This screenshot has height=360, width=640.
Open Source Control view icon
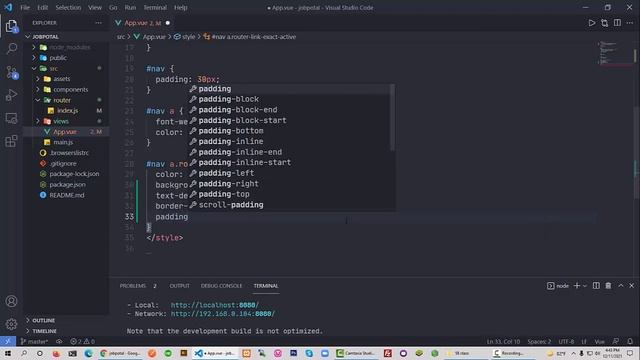click(11, 72)
